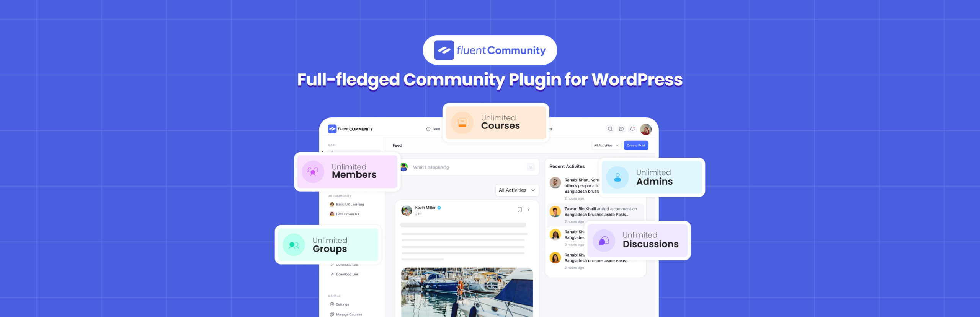Click the green Unlimited Groups icon

tap(294, 245)
